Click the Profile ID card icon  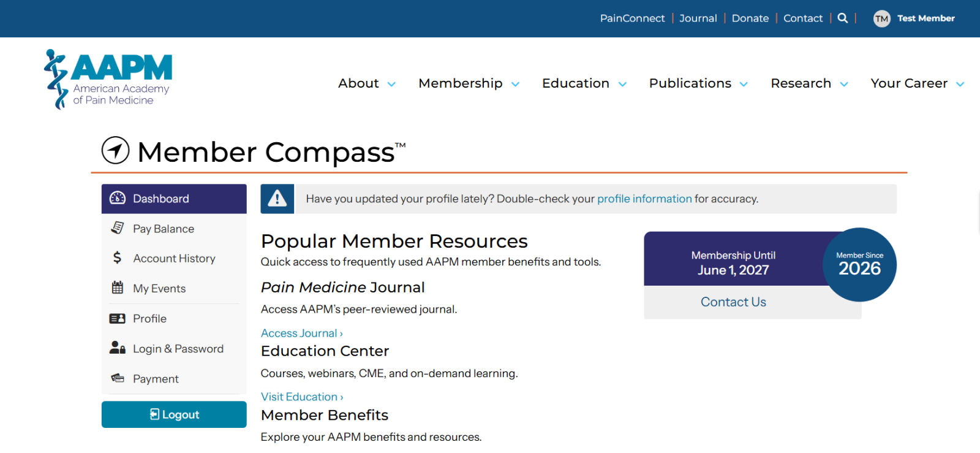[x=117, y=318]
